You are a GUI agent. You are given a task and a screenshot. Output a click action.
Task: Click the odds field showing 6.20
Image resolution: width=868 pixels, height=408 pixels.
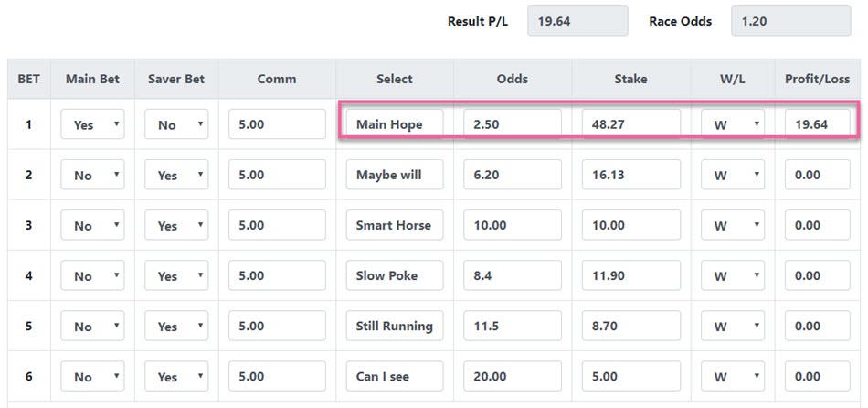pos(513,175)
